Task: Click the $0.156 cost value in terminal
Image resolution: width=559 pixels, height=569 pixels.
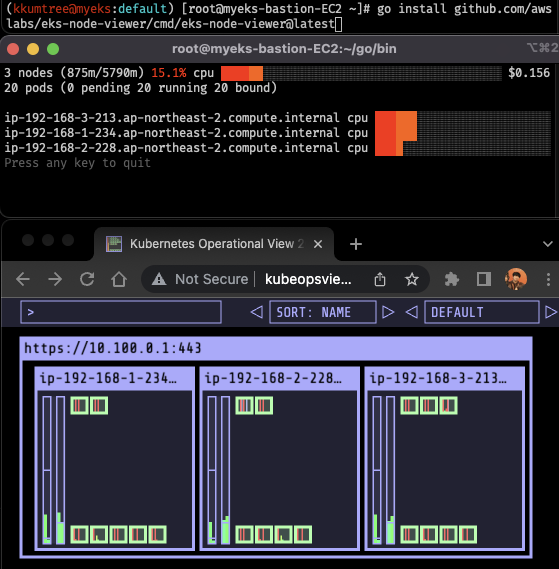Action: (529, 73)
